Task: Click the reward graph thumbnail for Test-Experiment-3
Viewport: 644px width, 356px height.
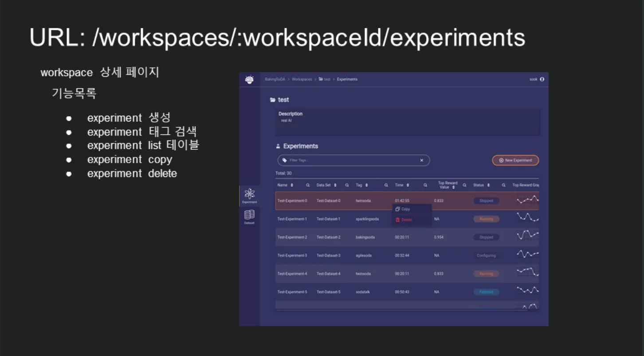Action: coord(527,254)
